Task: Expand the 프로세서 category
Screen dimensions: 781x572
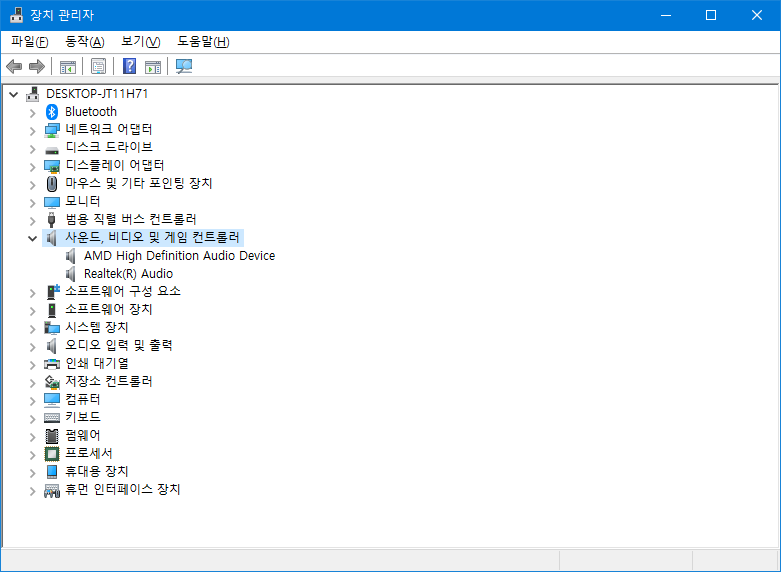Action: coord(32,455)
